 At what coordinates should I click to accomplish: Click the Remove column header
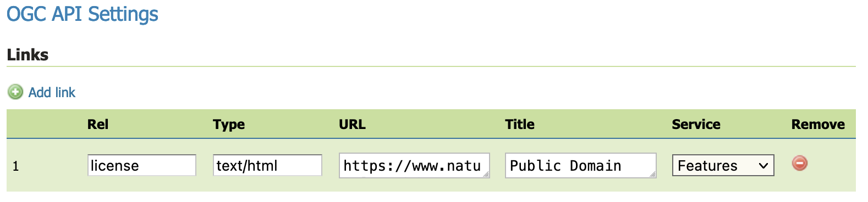pyautogui.click(x=818, y=125)
